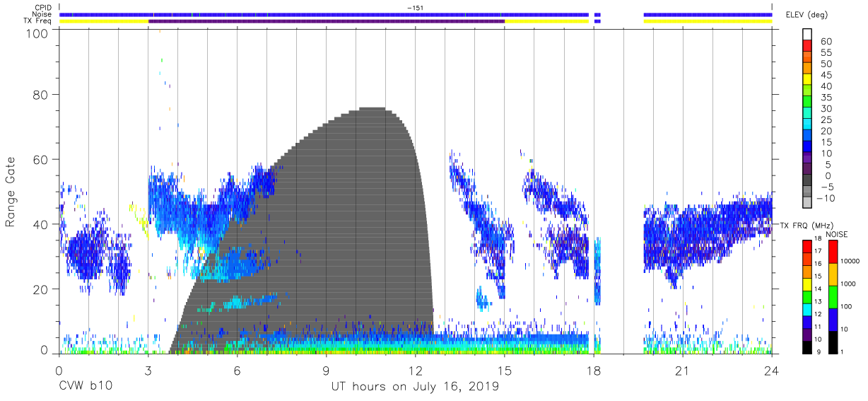Viewport: 868px width, 401px height.
Task: Click the "50" label on ELEV bar
Action: 826,64
